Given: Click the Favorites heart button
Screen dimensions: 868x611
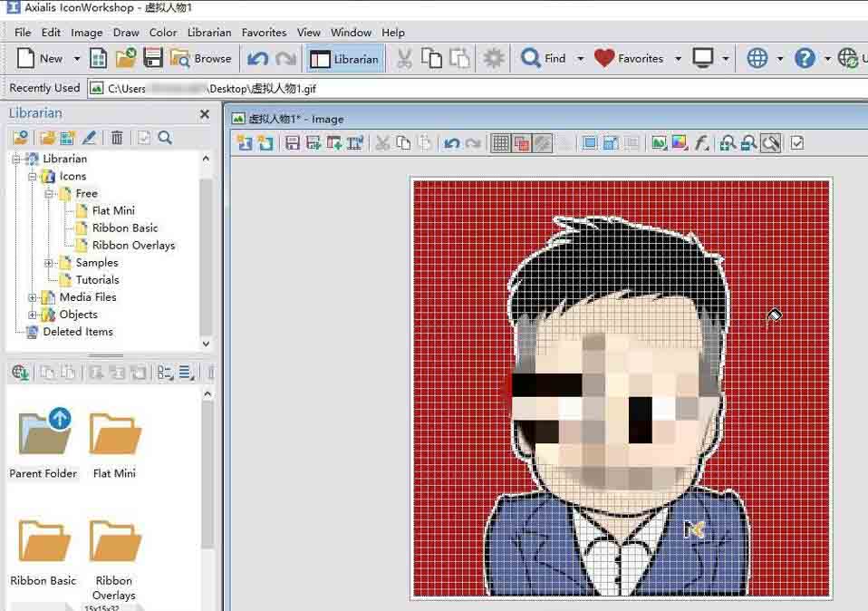Looking at the screenshot, I should [x=629, y=58].
